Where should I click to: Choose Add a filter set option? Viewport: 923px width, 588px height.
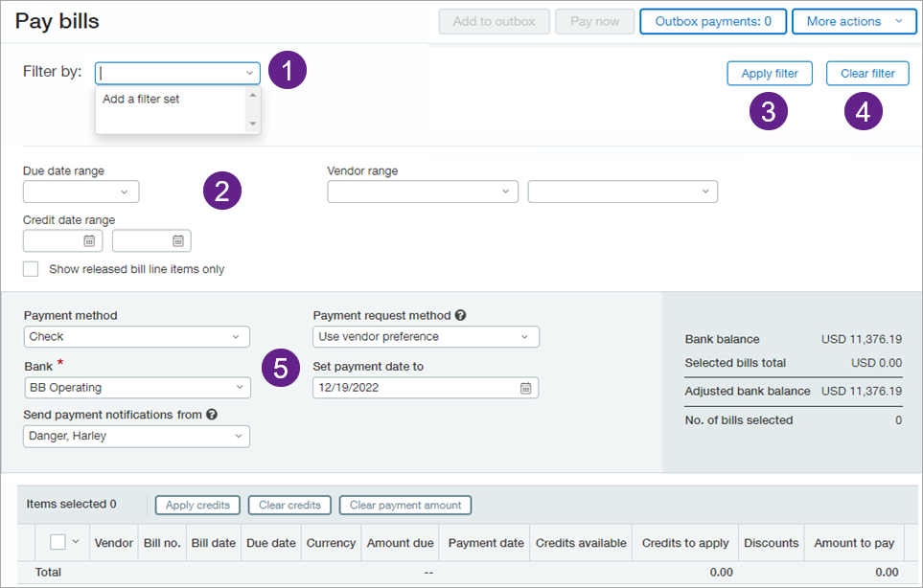click(141, 99)
